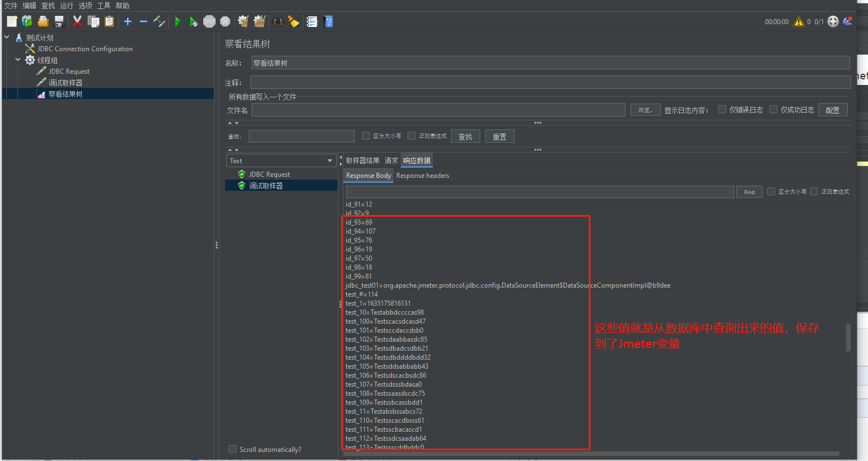Click the STOP octagon icon
This screenshot has height=461, width=868.
pos(209,21)
